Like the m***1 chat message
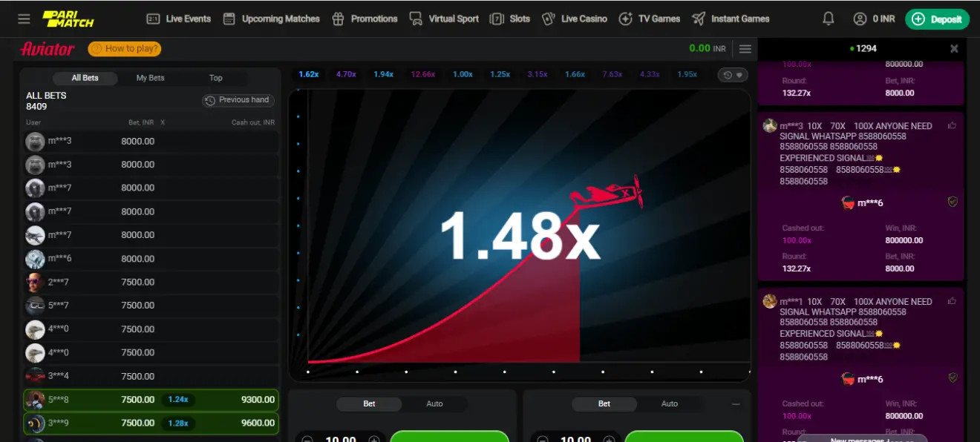Image resolution: width=980 pixels, height=442 pixels. [952, 301]
